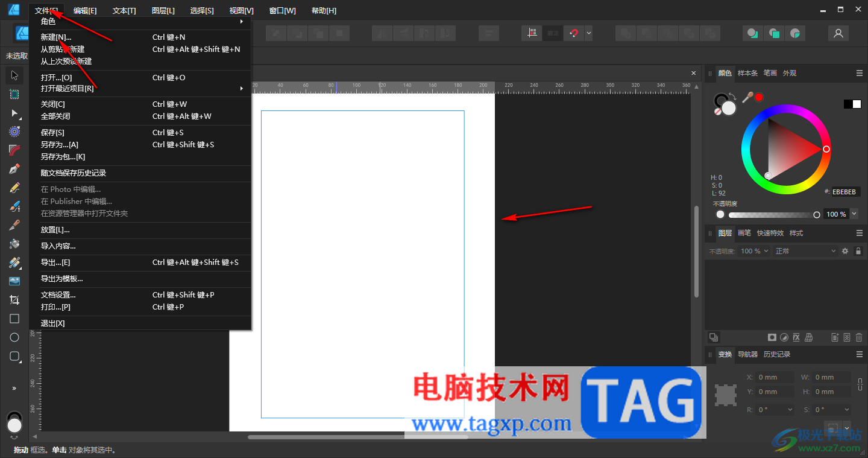
Task: Select the Vector Brush tool
Action: click(x=14, y=206)
